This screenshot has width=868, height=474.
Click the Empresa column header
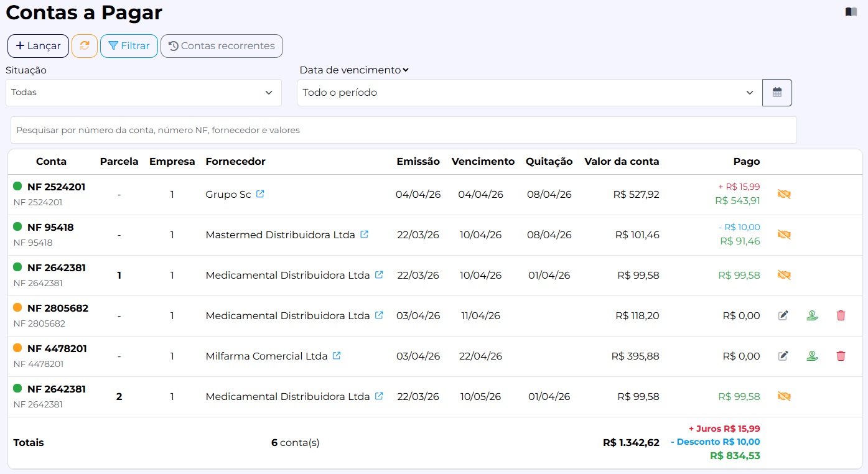(x=172, y=162)
